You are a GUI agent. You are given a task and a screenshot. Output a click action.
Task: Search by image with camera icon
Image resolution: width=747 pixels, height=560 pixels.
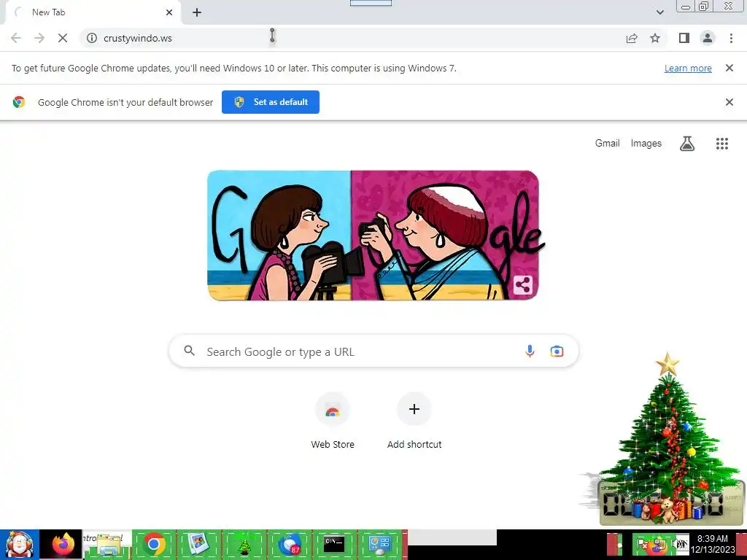point(557,351)
